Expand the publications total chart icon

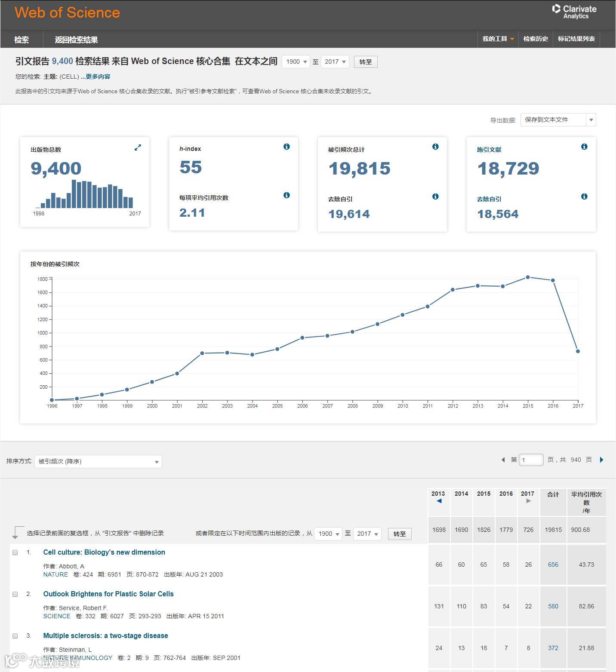pos(138,147)
